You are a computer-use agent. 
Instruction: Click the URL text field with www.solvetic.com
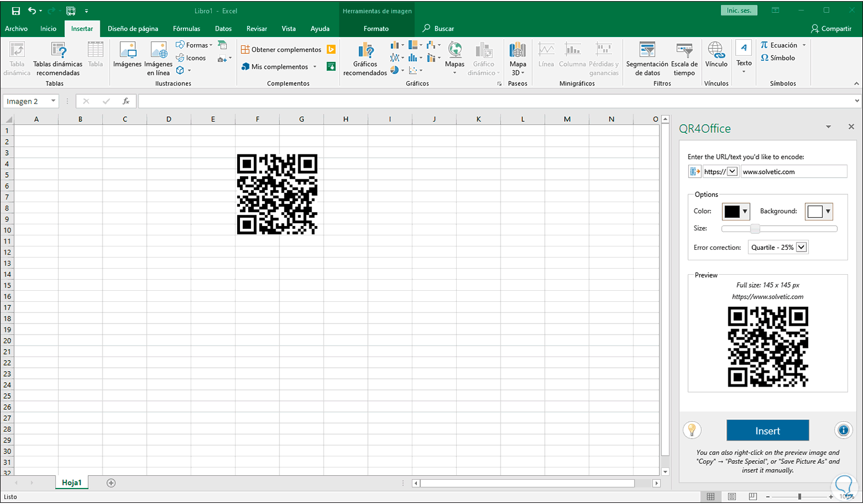[794, 172]
